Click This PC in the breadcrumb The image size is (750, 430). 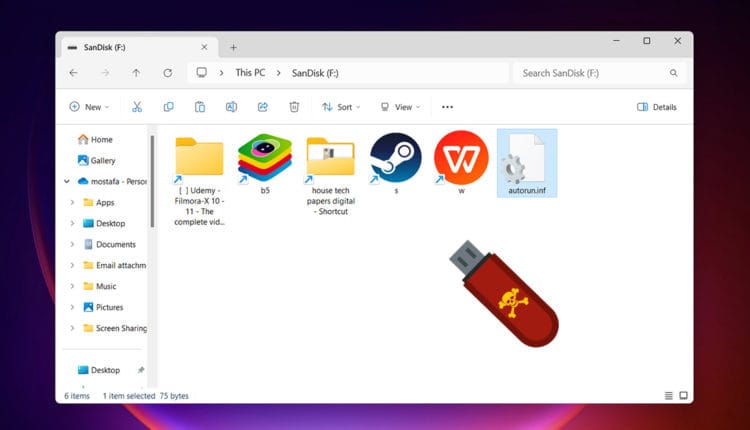(x=250, y=73)
